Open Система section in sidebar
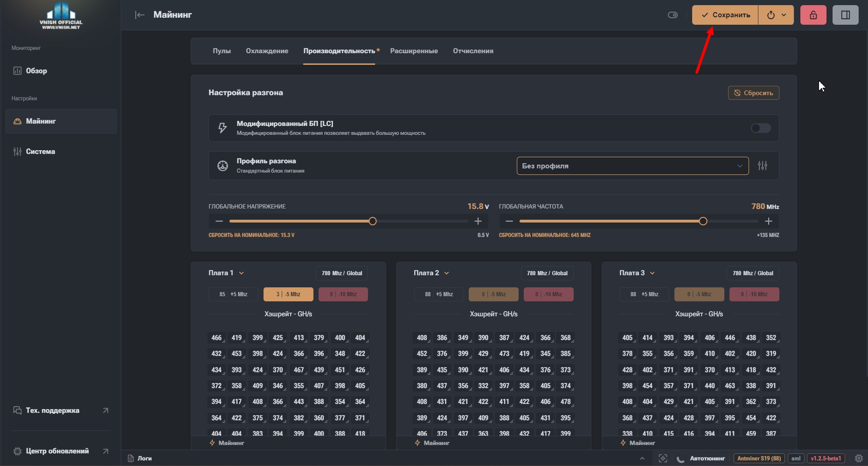The image size is (868, 466). pyautogui.click(x=61, y=152)
